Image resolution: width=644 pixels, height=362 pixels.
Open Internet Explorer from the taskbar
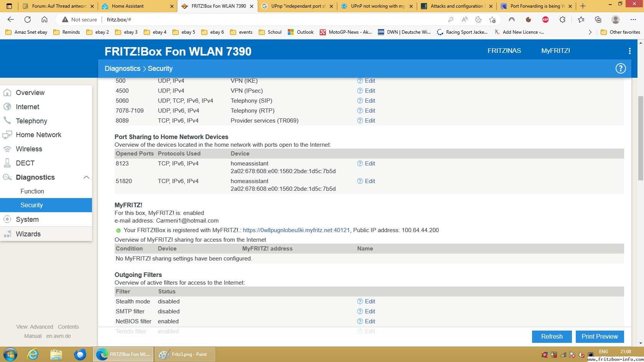(33, 354)
